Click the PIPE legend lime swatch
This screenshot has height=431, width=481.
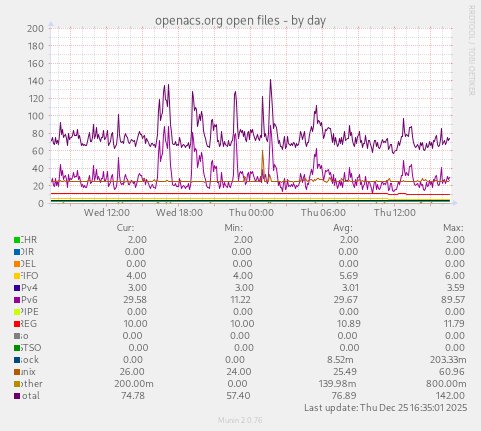tap(17, 312)
